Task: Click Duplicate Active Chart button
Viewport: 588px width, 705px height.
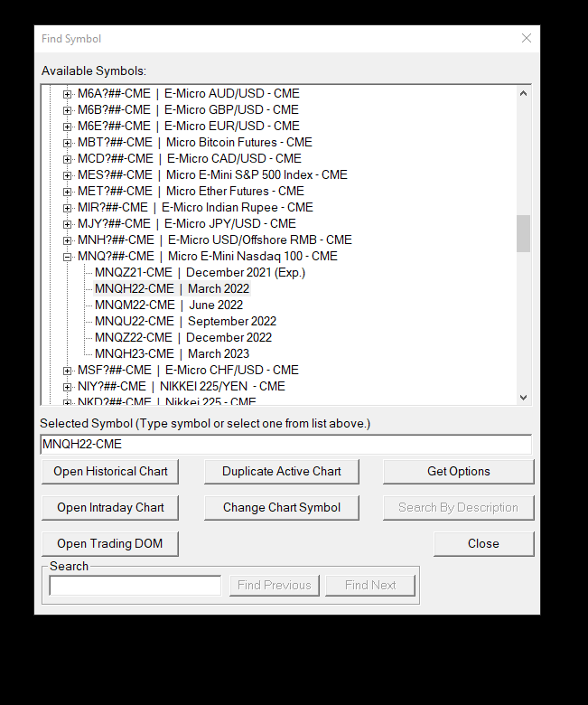Action: 282,471
